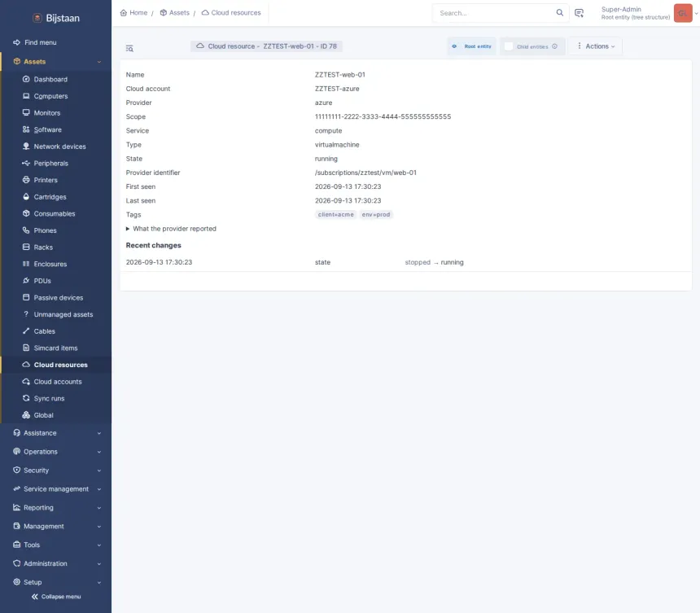Click the env=prod tag
700x613 pixels.
(376, 214)
